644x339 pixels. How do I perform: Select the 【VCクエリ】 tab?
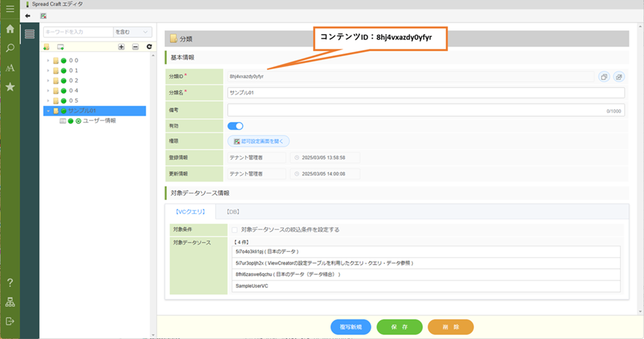point(190,212)
